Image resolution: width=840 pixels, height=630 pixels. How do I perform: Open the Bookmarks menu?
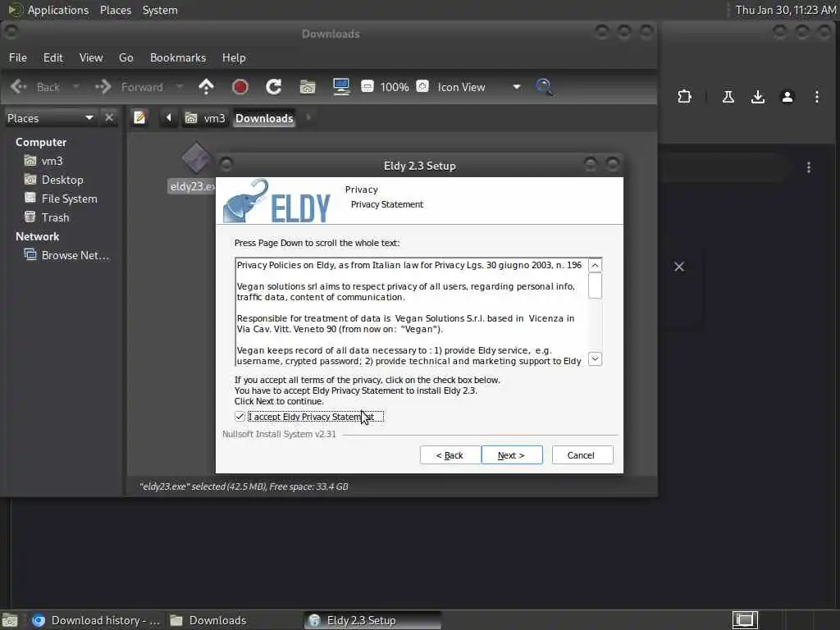point(178,57)
